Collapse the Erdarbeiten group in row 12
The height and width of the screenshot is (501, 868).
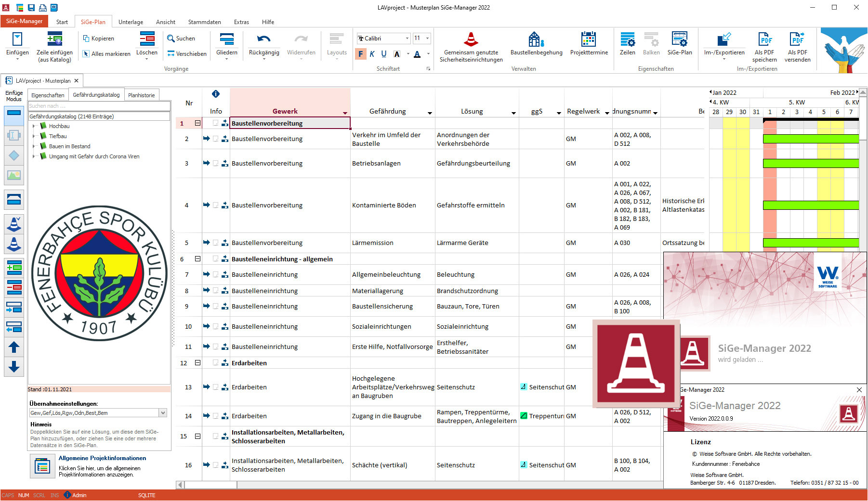point(197,363)
